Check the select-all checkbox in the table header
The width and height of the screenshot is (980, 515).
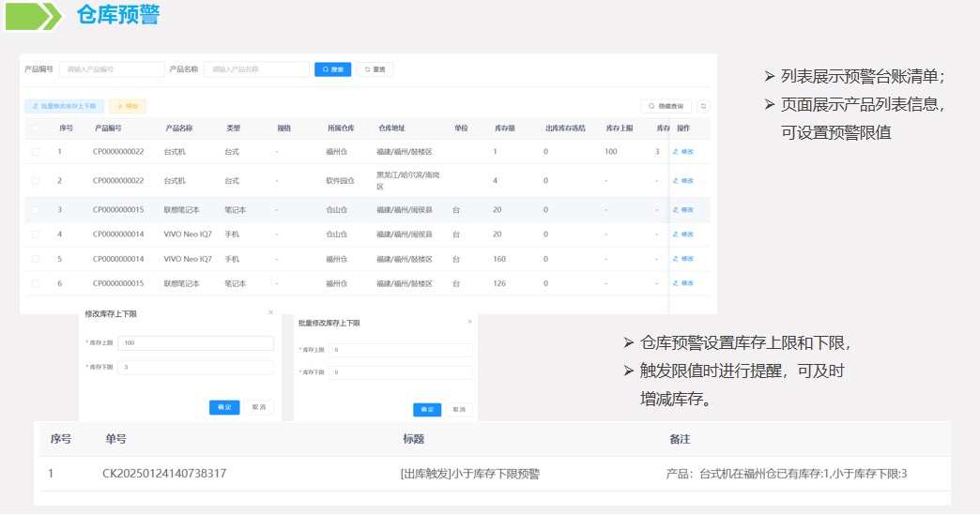click(36, 129)
